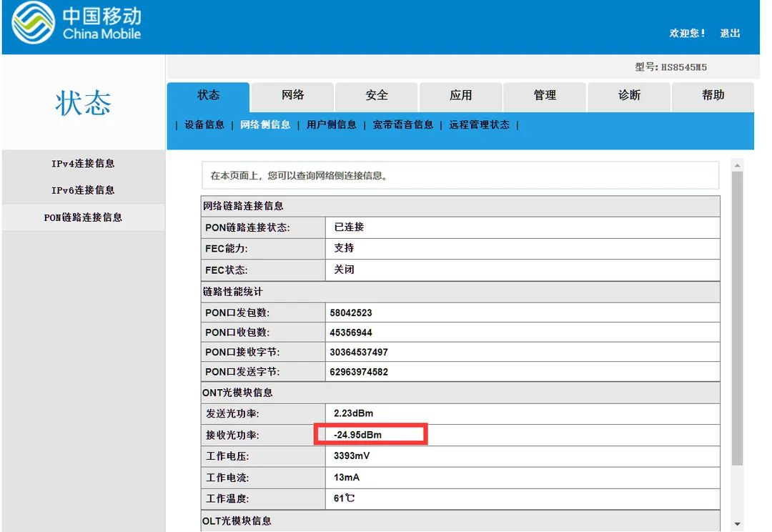Click the value 58042523
The image size is (772, 532).
click(x=350, y=312)
